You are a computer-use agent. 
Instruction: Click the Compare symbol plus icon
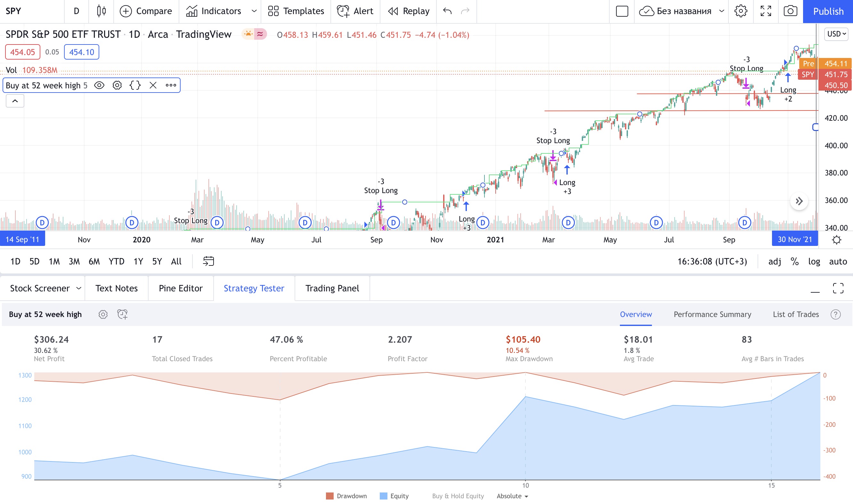tap(126, 11)
